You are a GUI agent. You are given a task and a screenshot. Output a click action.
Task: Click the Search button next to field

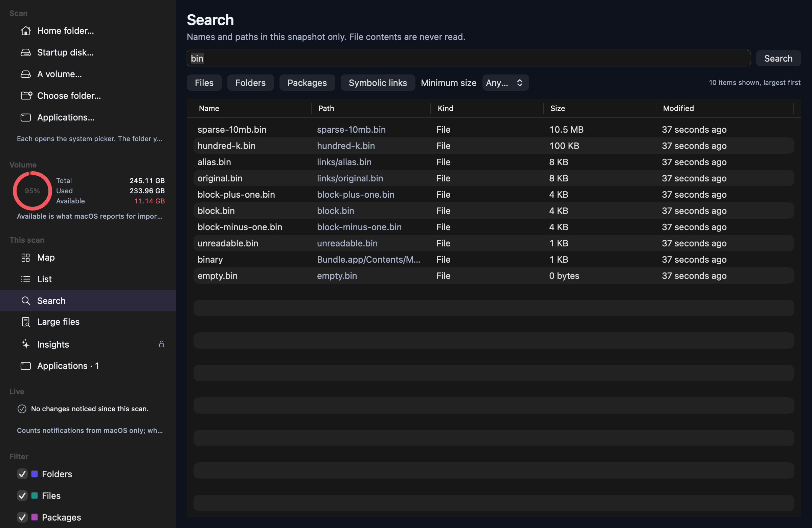tap(778, 58)
